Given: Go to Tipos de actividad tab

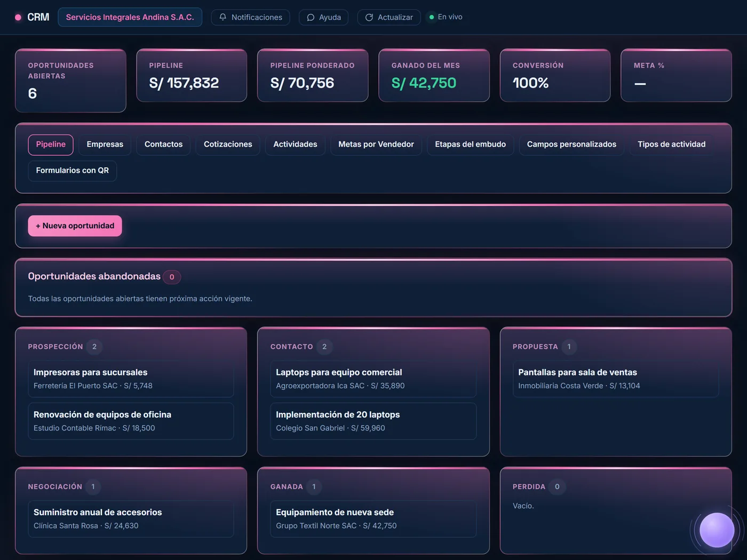Looking at the screenshot, I should coord(671,145).
